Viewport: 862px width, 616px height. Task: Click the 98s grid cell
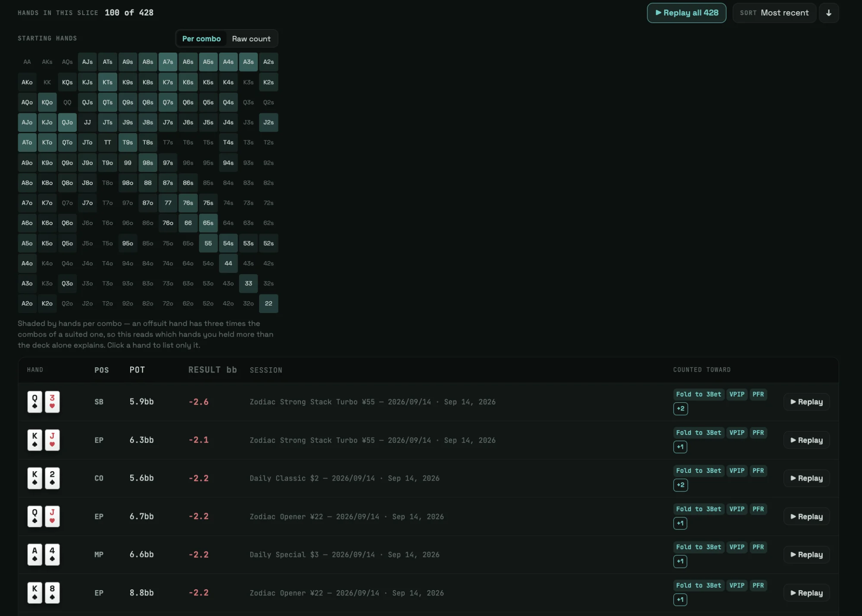tap(148, 163)
